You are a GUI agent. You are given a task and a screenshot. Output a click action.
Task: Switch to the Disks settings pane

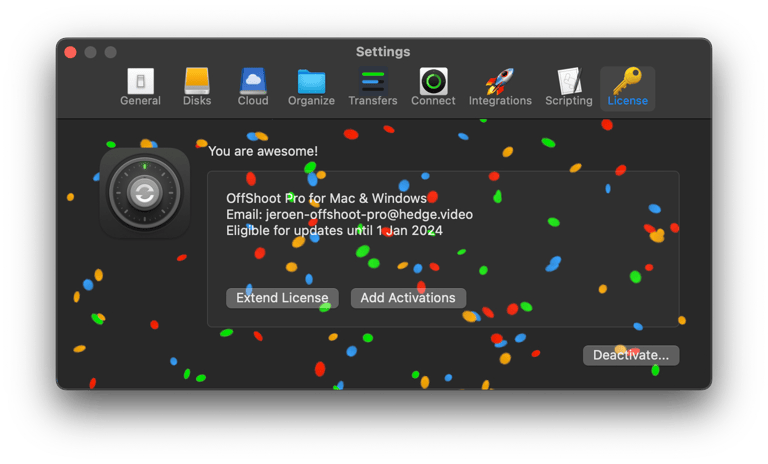tap(197, 87)
